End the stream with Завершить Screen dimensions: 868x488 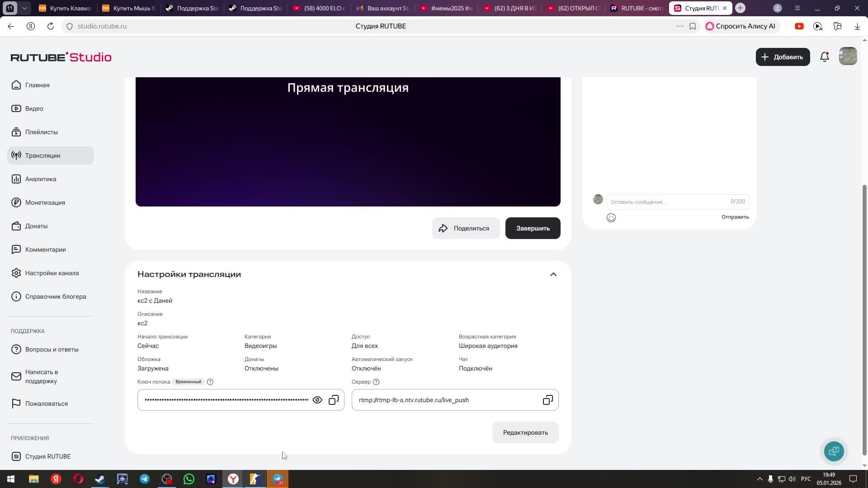tap(533, 228)
